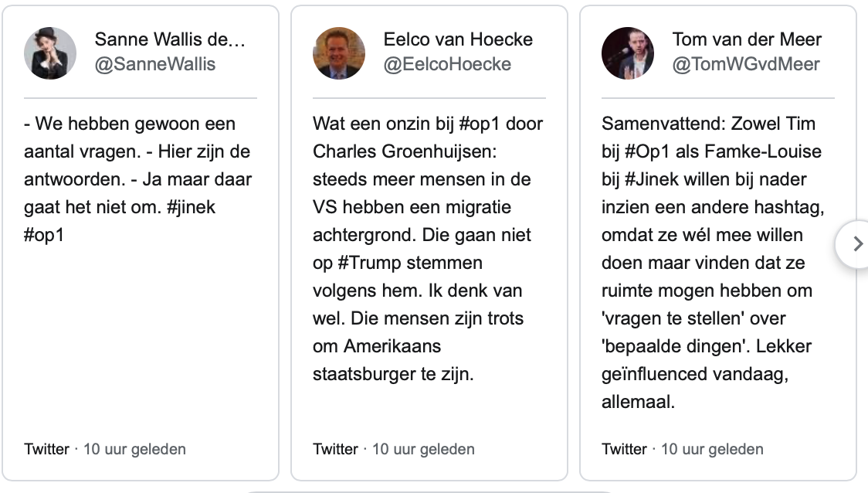
Task: Click Twitter source label under Sanne's tweet
Action: (x=46, y=449)
